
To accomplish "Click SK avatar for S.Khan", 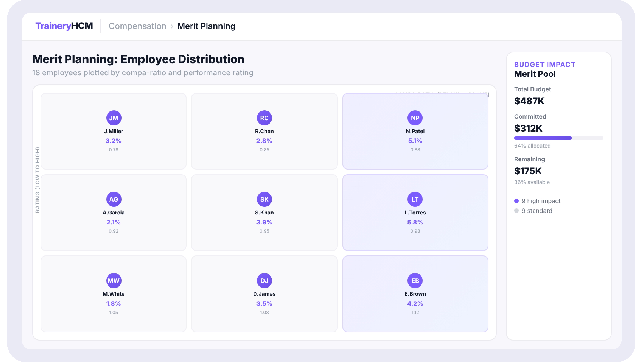I will (264, 199).
